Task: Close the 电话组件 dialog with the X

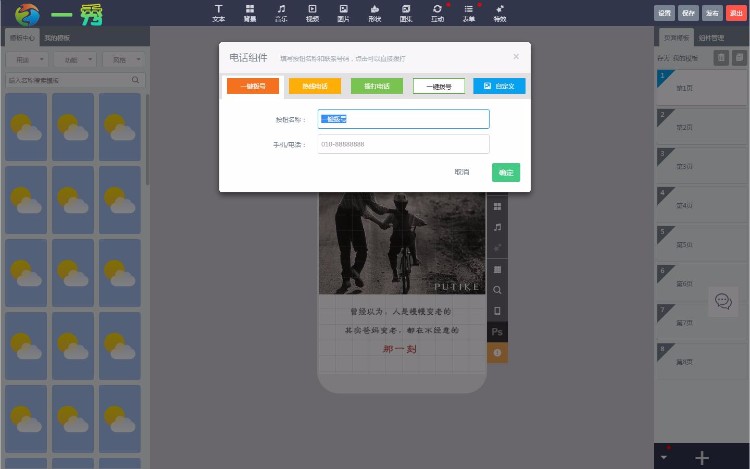Action: [x=516, y=56]
